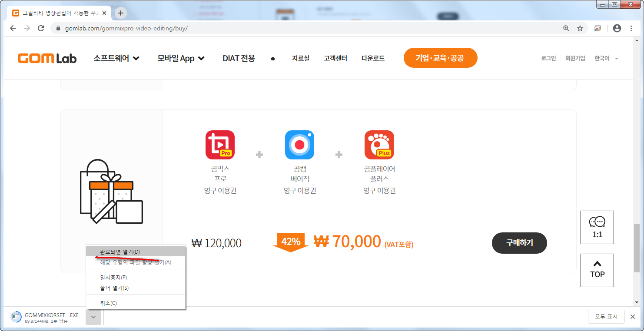This screenshot has height=331, width=644.
Task: Open the 1:1 chat inquiry button
Action: pos(597,227)
